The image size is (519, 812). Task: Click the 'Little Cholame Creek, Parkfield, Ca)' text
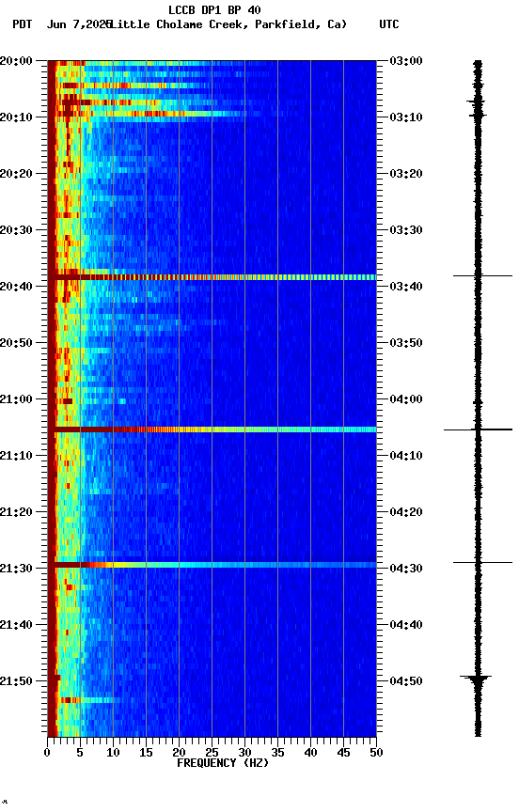(228, 24)
